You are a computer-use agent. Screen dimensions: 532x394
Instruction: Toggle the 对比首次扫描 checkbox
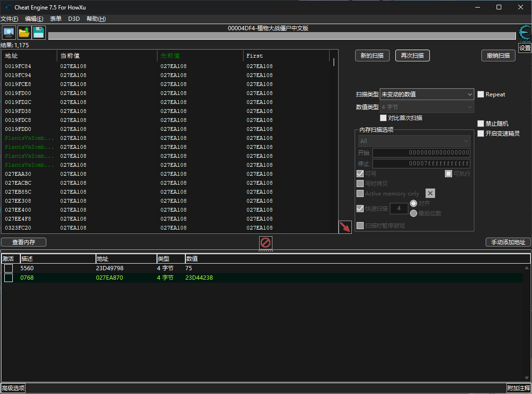pyautogui.click(x=384, y=118)
